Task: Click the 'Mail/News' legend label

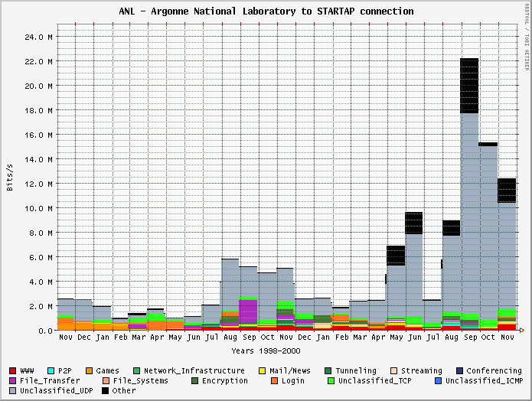Action: click(x=290, y=371)
